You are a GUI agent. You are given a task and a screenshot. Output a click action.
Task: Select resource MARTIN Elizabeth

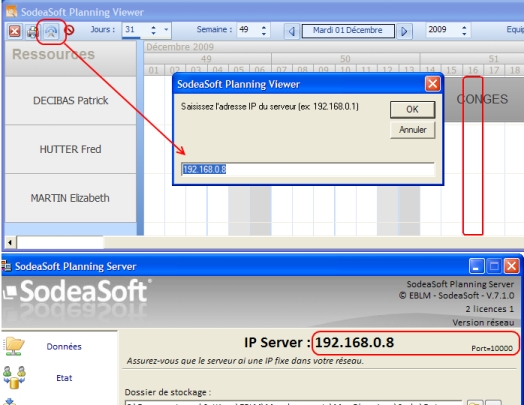pyautogui.click(x=71, y=198)
